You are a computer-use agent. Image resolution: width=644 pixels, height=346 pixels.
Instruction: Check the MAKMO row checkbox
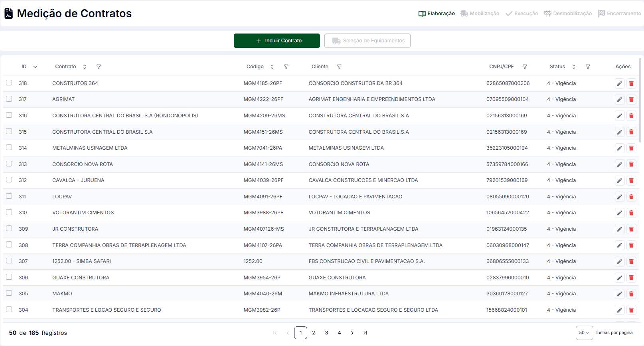[x=9, y=293]
